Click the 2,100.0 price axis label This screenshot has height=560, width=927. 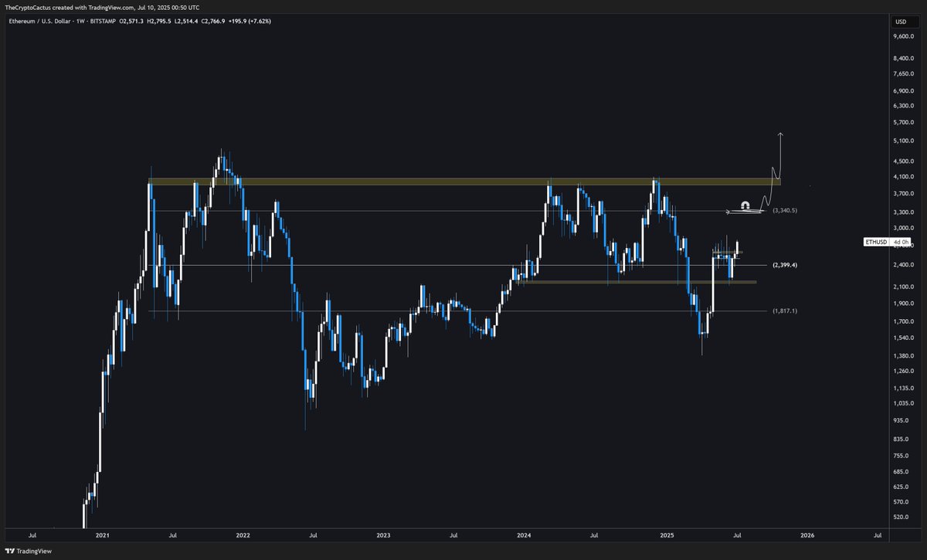[904, 287]
